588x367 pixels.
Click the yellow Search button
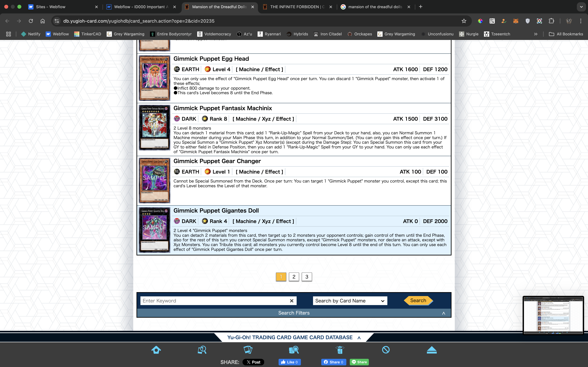point(418,300)
